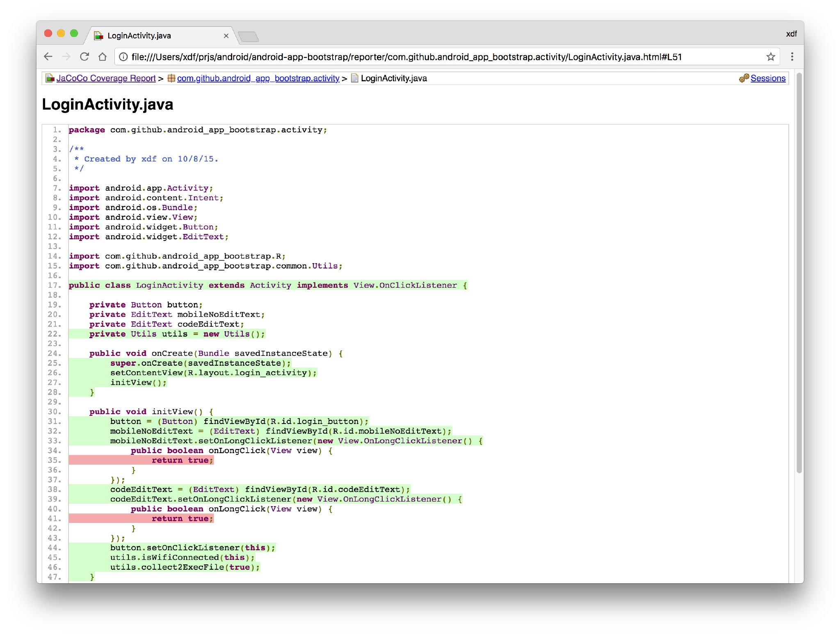The width and height of the screenshot is (840, 635).
Task: Open com.github.android_app_bootstrap.activity package link
Action: (x=258, y=78)
